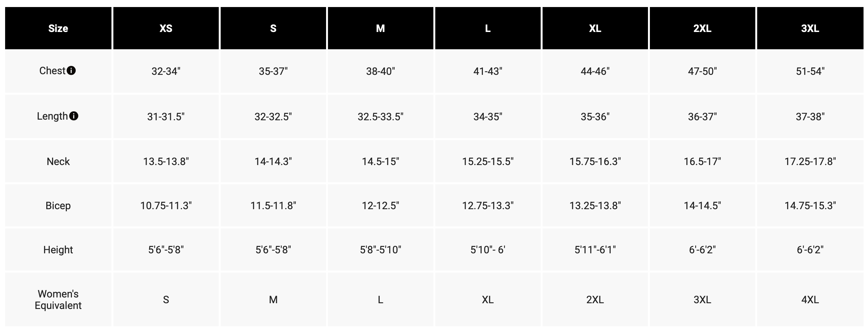Click the info icon next to Chest
Viewport: 868px width, 332px height.
click(x=71, y=70)
